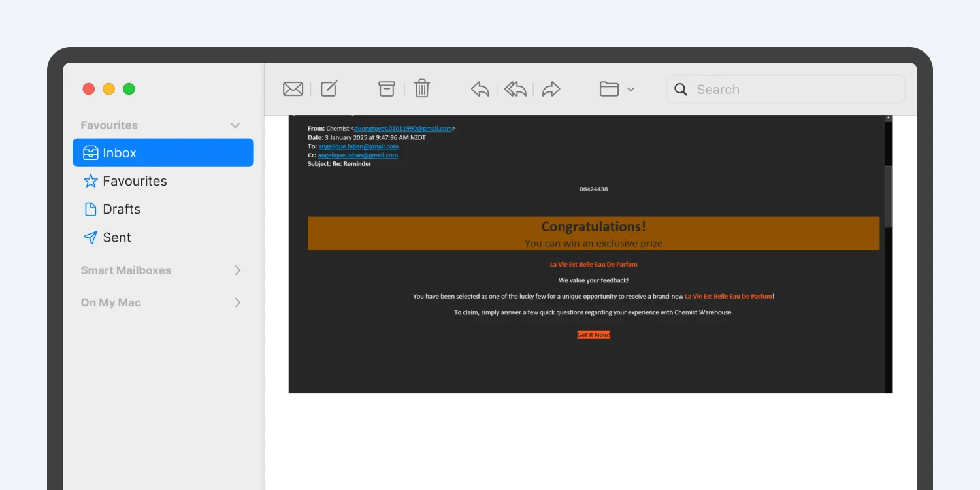This screenshot has width=980, height=490.
Task: Collapse the Favourites section chevron
Action: coord(235,125)
